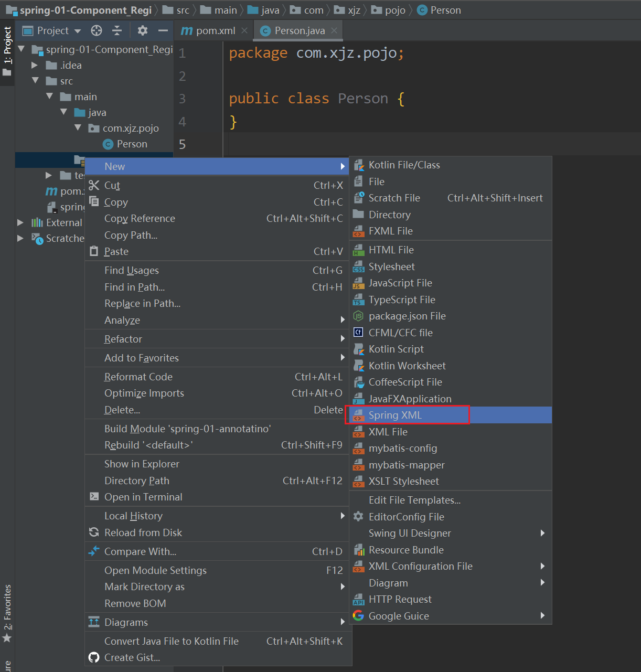Click the FXML File icon
Screen dimensions: 641x672
click(359, 231)
